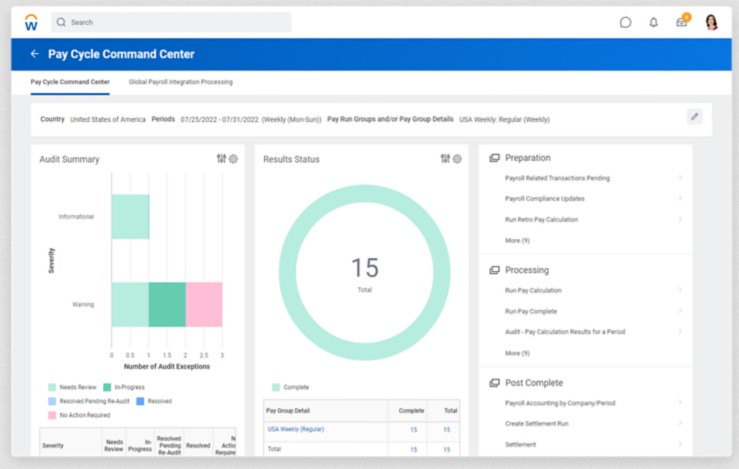Open Payroll Accounting by Company/Period
This screenshot has width=739, height=469.
[560, 403]
